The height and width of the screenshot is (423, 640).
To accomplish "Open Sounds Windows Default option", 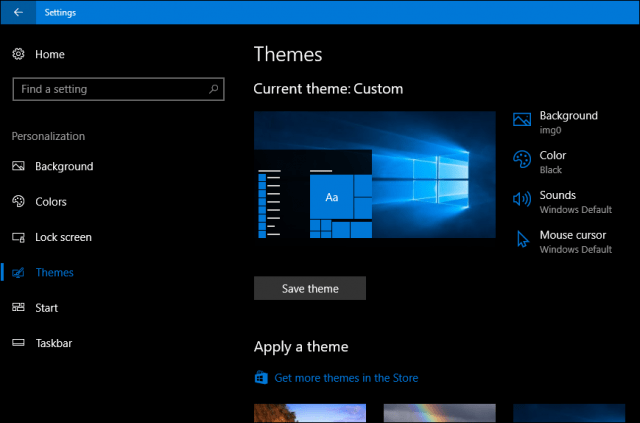I will (576, 202).
